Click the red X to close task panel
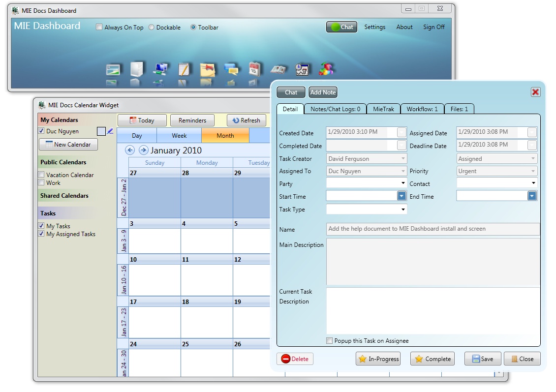Viewport: 556px width, 392px height. click(x=535, y=92)
